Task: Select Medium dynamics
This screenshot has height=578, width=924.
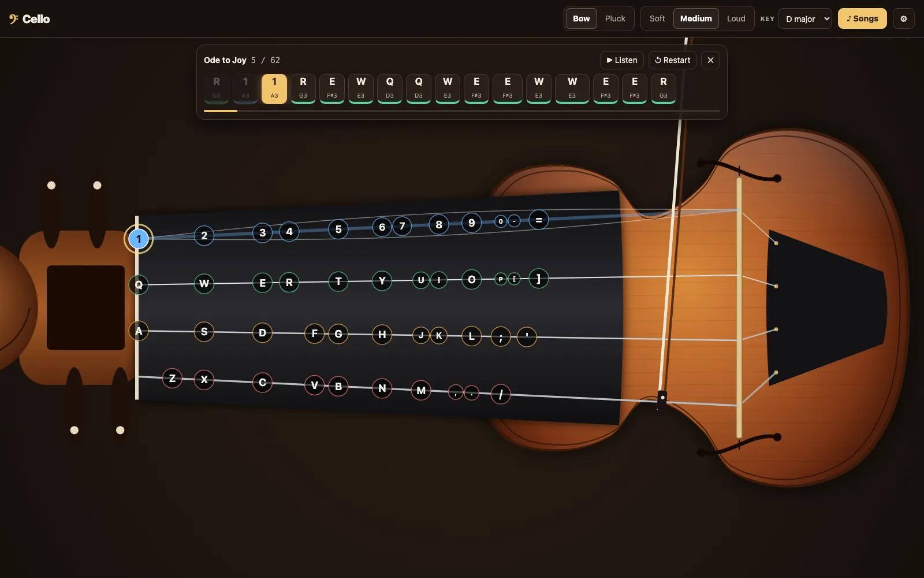Action: coord(696,18)
